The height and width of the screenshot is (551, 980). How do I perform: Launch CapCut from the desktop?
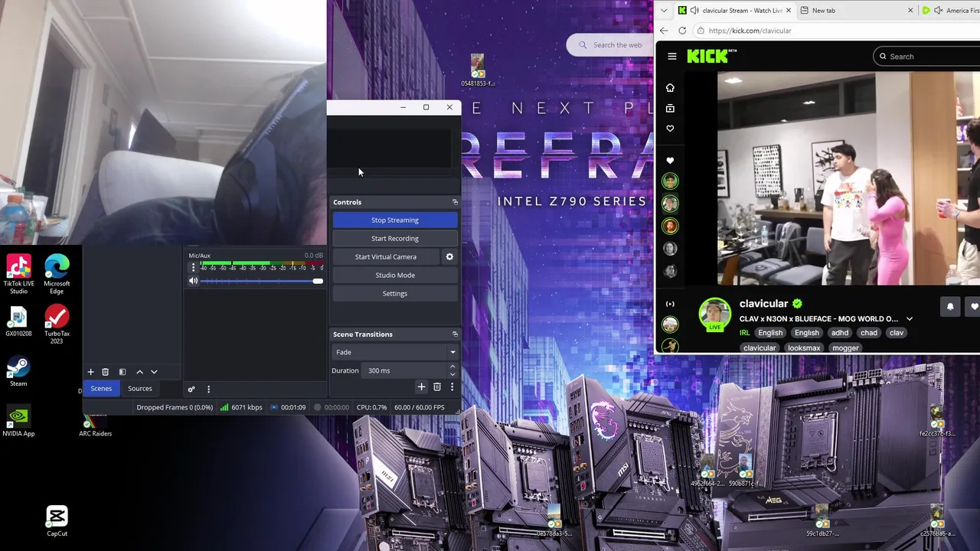tap(57, 520)
